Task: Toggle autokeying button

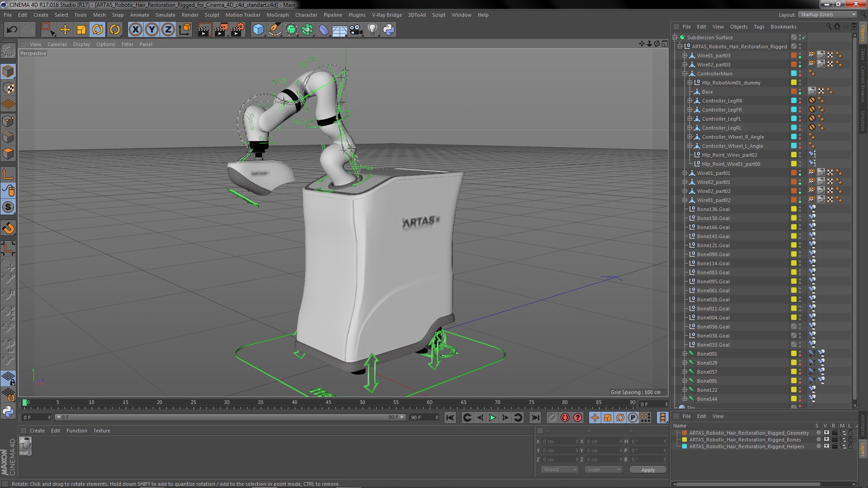Action: point(565,418)
